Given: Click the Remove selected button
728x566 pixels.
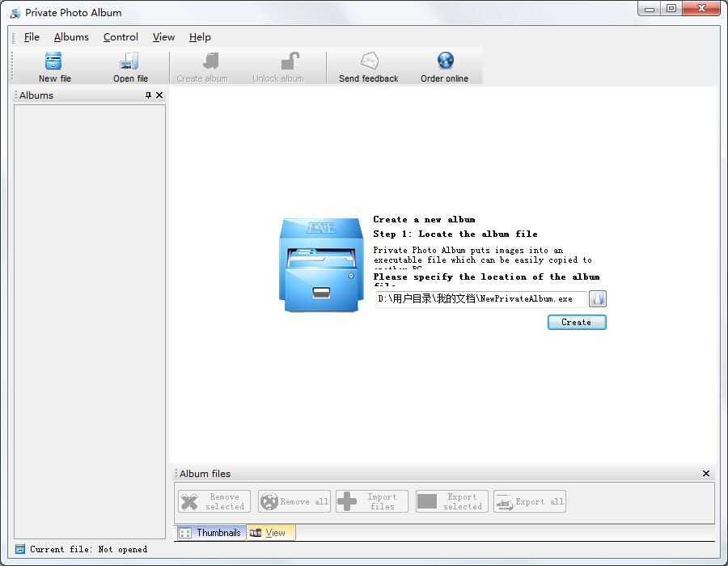Looking at the screenshot, I should click(214, 501).
